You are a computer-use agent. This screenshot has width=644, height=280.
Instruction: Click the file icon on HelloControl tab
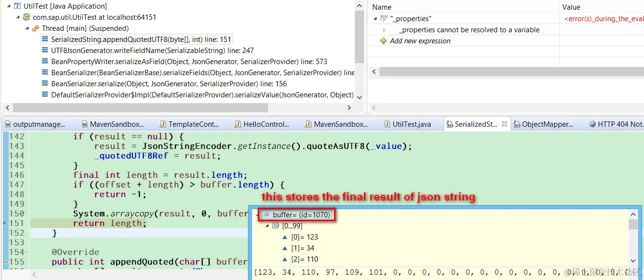(x=238, y=124)
